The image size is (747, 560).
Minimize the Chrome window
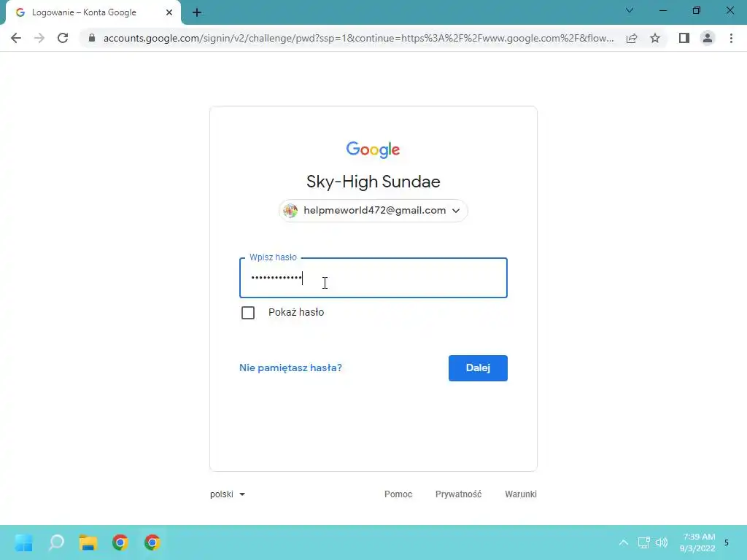(662, 10)
